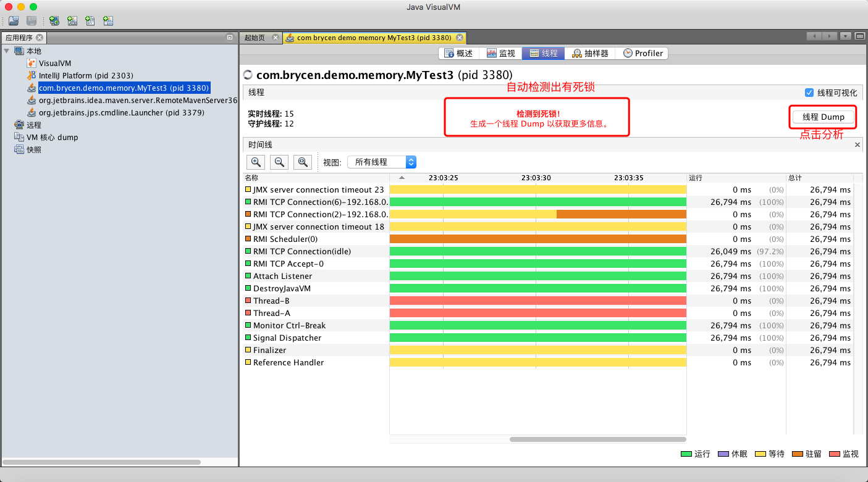Viewport: 868px width, 482px height.
Task: Click the VM 核心 dump icon
Action: coord(19,137)
